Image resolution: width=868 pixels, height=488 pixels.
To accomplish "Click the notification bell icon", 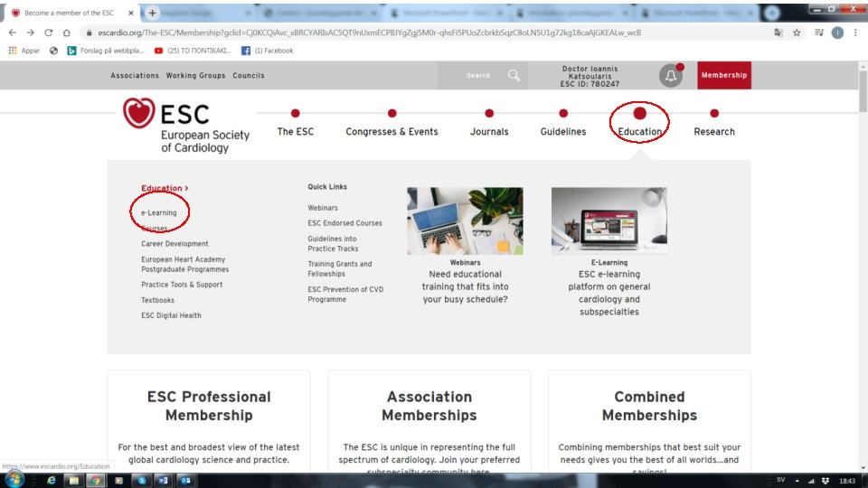I will click(670, 75).
